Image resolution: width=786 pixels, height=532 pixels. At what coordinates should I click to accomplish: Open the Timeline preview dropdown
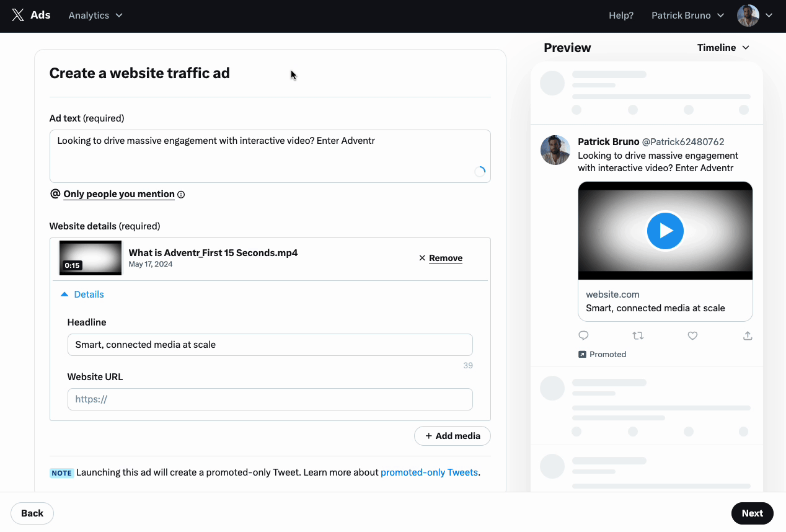[723, 48]
